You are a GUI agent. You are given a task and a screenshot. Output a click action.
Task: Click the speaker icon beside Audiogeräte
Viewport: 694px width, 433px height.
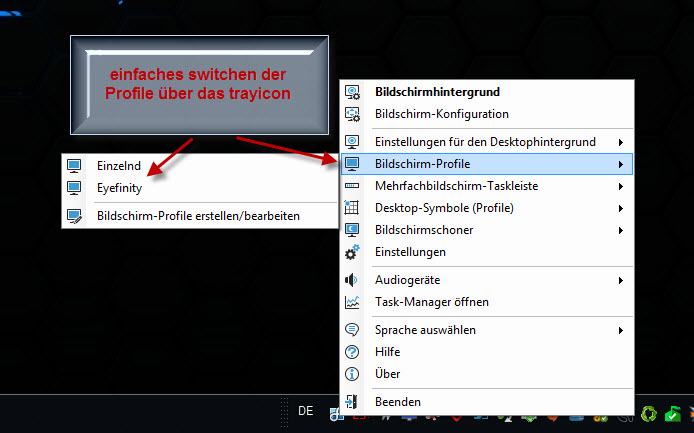point(351,280)
